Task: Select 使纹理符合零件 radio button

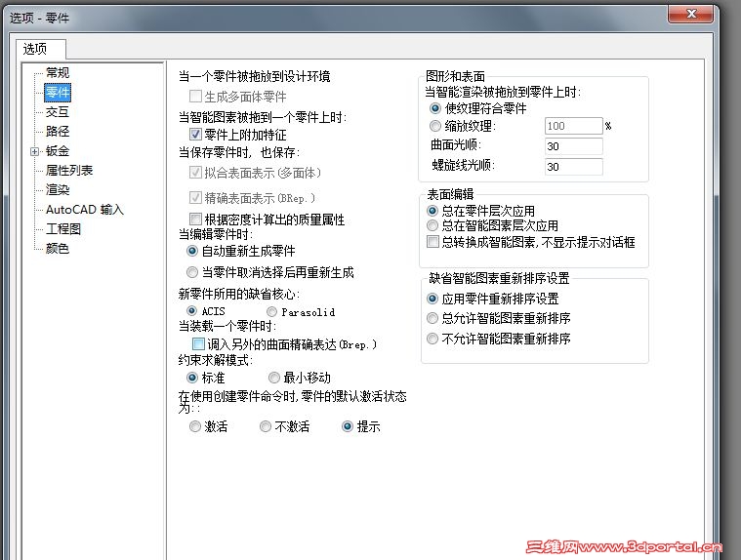Action: tap(435, 108)
